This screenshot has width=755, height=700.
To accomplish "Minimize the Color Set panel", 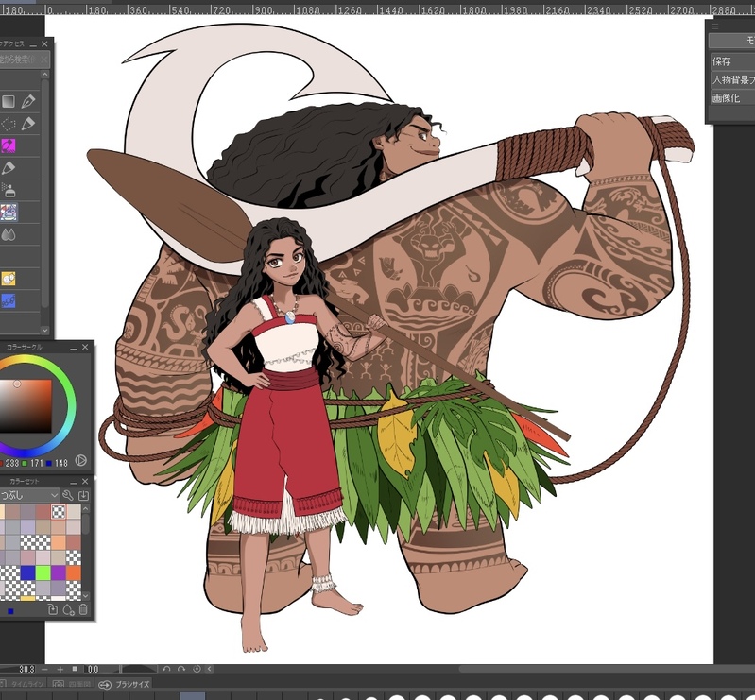I will tap(74, 482).
